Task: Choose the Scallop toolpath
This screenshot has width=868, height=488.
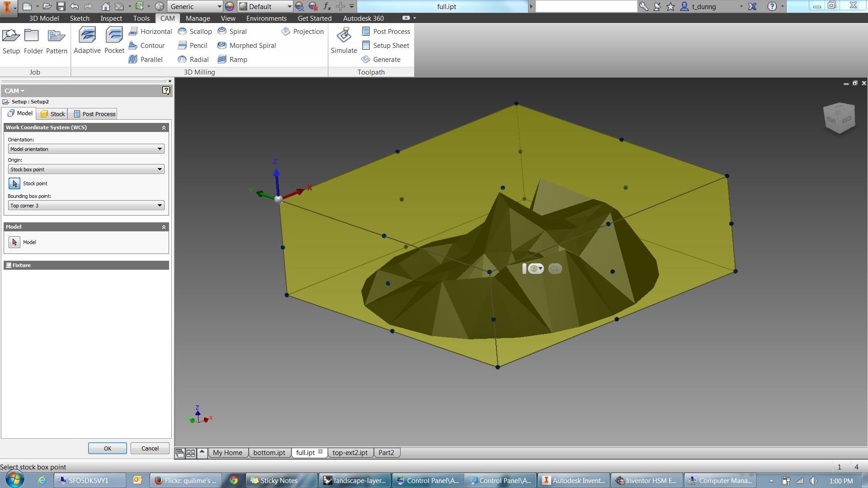Action: click(195, 31)
